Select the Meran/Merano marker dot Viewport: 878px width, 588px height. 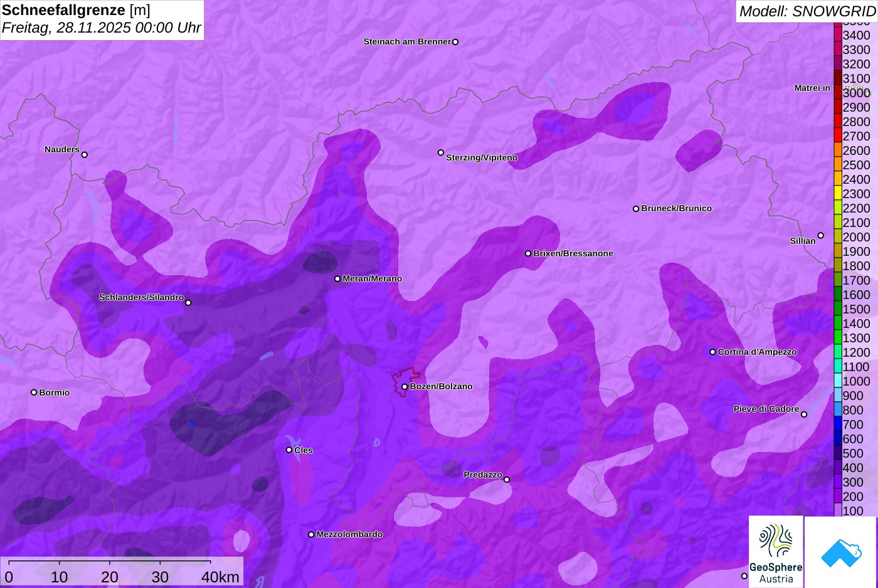(337, 279)
